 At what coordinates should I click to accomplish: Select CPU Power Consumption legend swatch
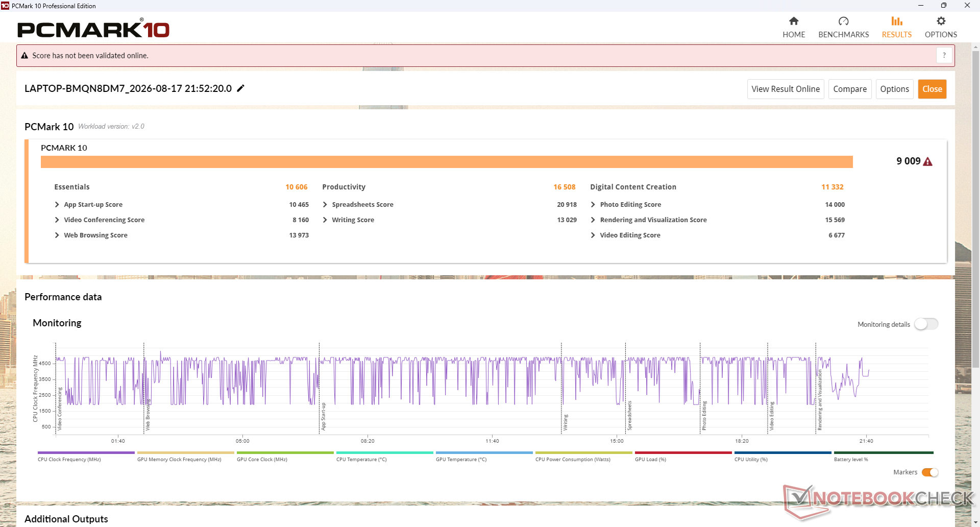point(584,452)
